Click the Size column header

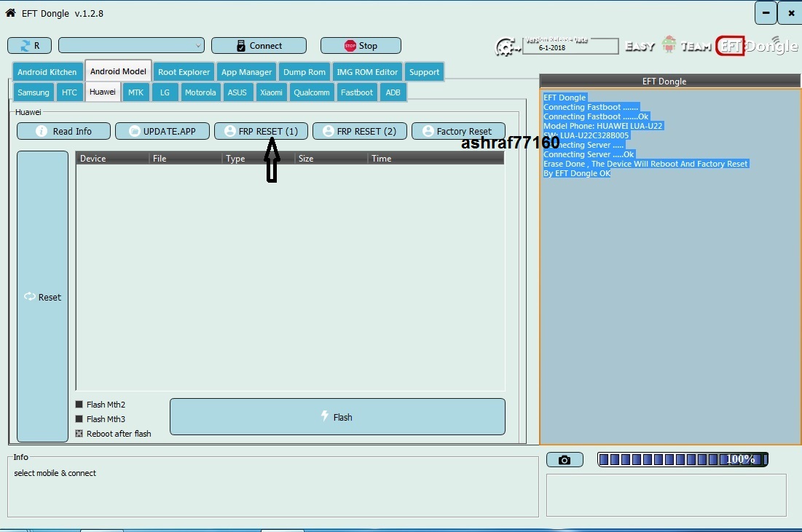pyautogui.click(x=331, y=159)
